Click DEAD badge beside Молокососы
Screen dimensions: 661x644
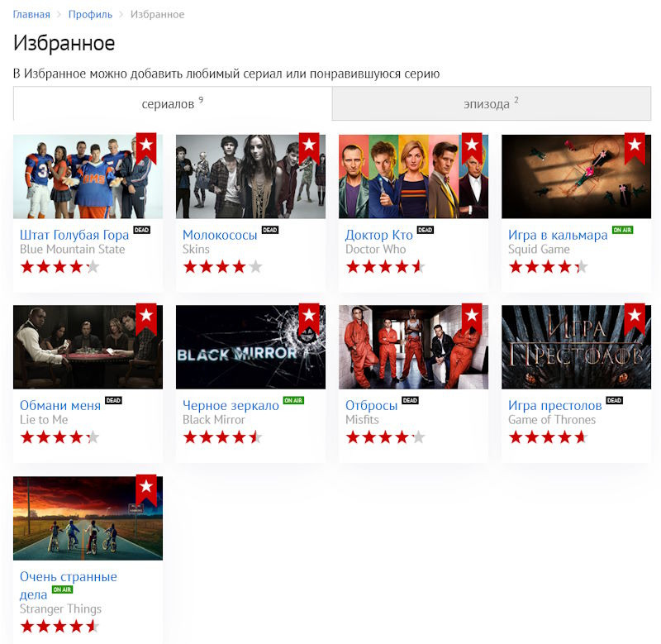pos(270,230)
